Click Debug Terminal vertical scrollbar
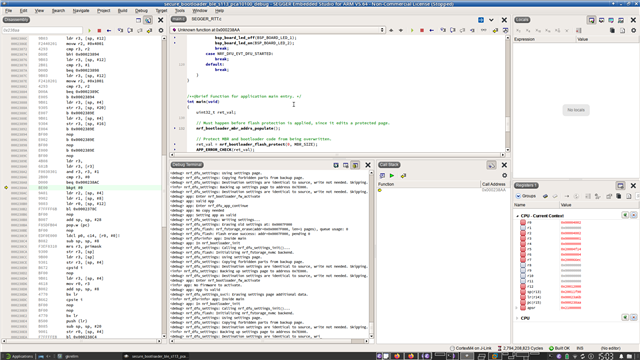The image size is (640, 360). click(x=371, y=254)
